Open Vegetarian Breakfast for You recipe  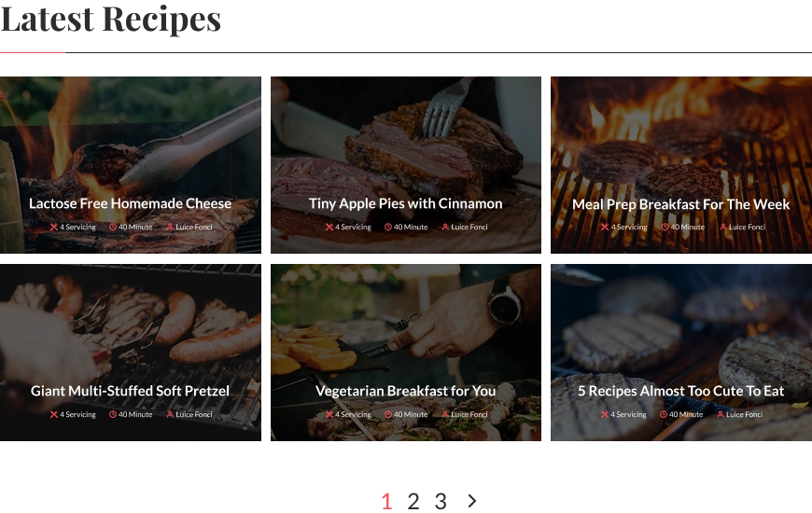(406, 391)
